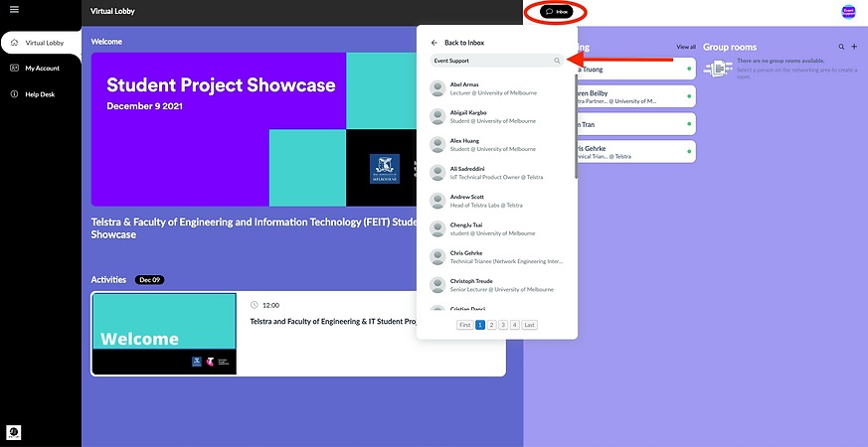Viewport: 868px width, 447px height.
Task: Open chat with Andrew Scott name
Action: click(466, 197)
